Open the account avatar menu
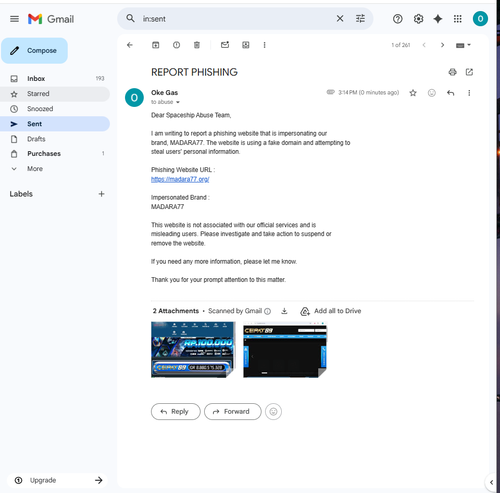This screenshot has width=500, height=493. [x=480, y=19]
